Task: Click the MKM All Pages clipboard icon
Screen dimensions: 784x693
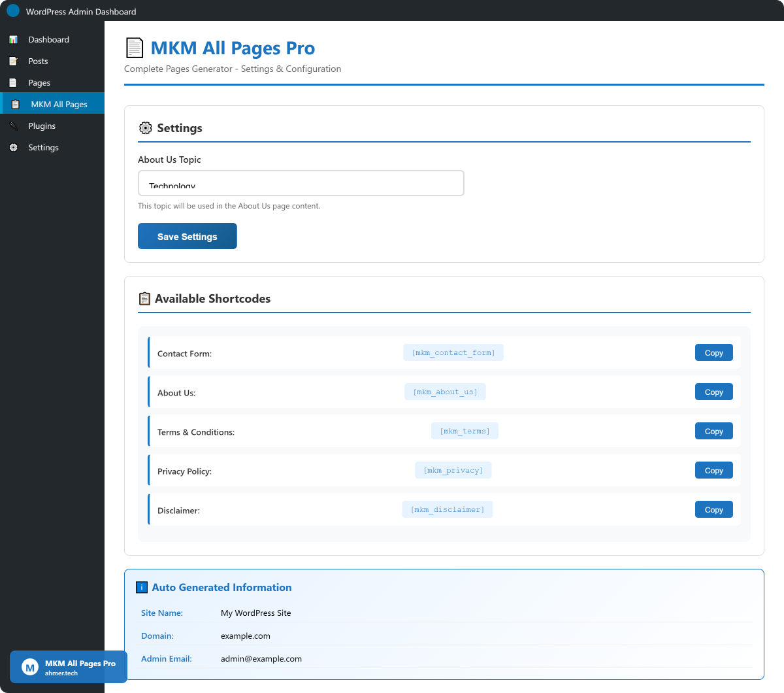Action: pos(16,105)
